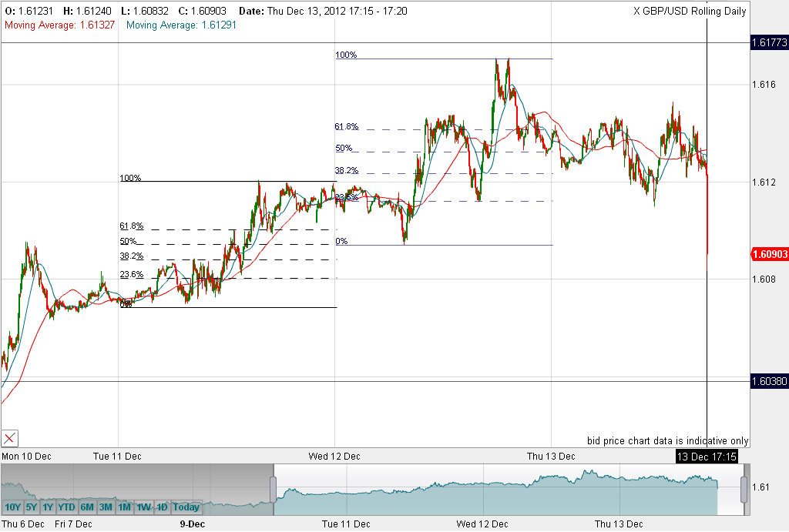Click the Thu 6 Dec navigator label
789x532 pixels.
(23, 524)
